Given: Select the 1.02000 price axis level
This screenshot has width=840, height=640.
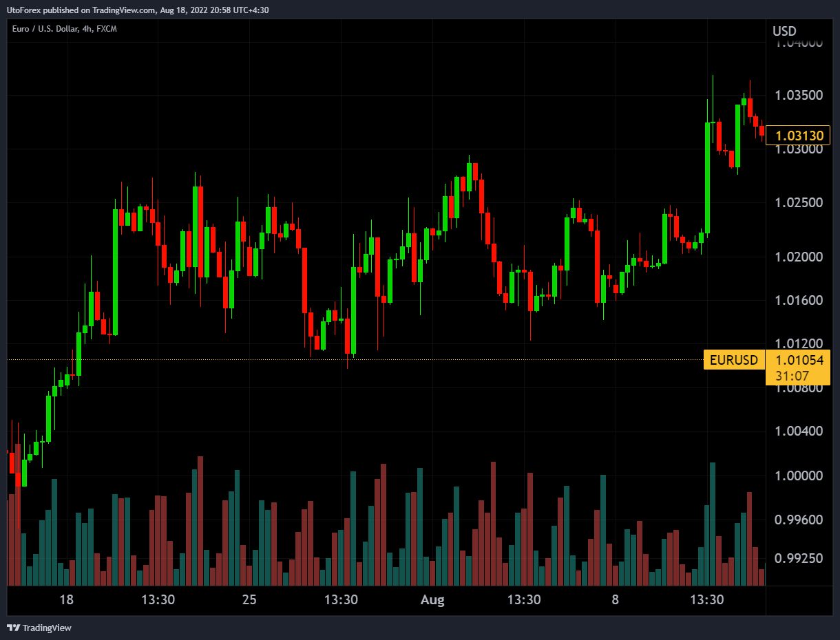Looking at the screenshot, I should click(799, 257).
